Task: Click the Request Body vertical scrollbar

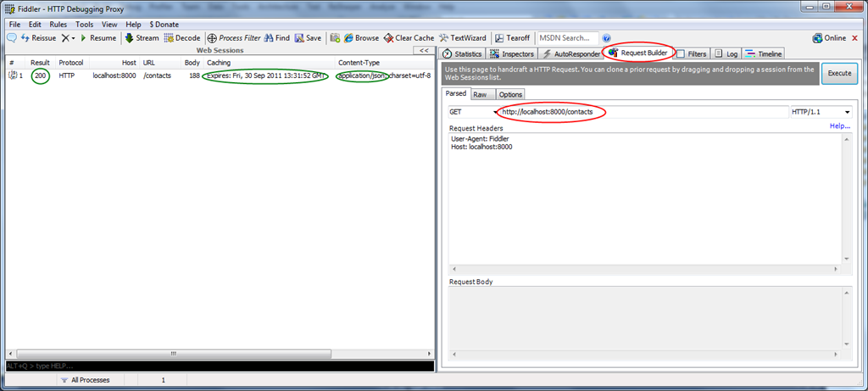Action: click(x=848, y=317)
